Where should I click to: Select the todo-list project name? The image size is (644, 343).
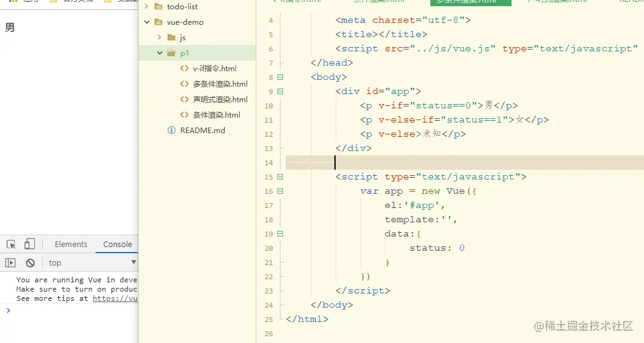[182, 7]
